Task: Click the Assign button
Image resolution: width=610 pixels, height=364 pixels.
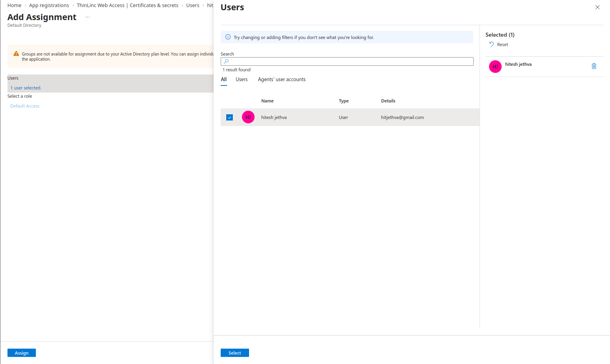Action: 22,353
